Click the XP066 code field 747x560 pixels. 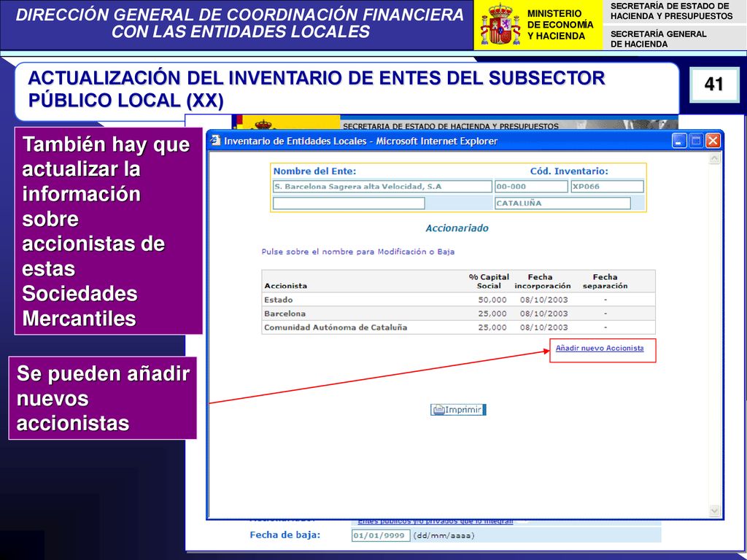608,186
